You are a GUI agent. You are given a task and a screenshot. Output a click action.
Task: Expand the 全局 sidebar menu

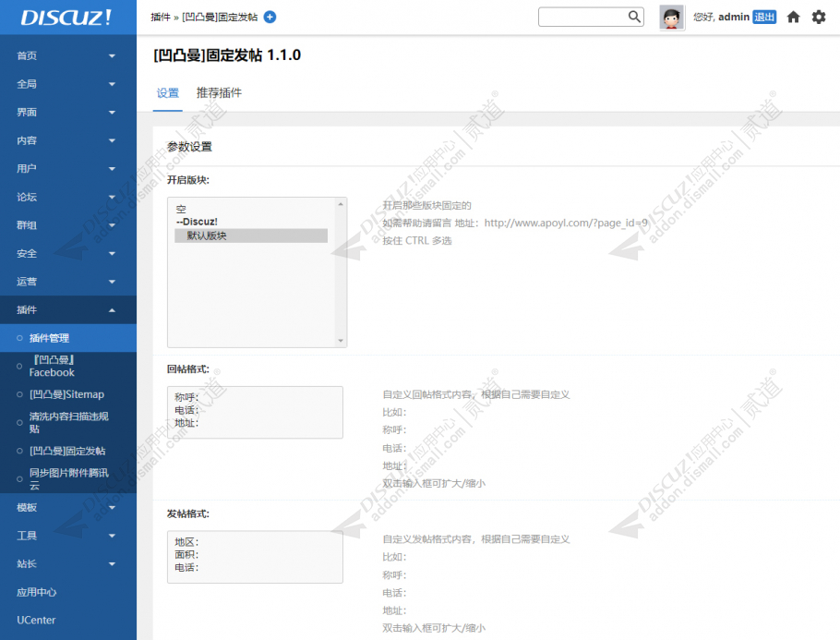(68, 84)
